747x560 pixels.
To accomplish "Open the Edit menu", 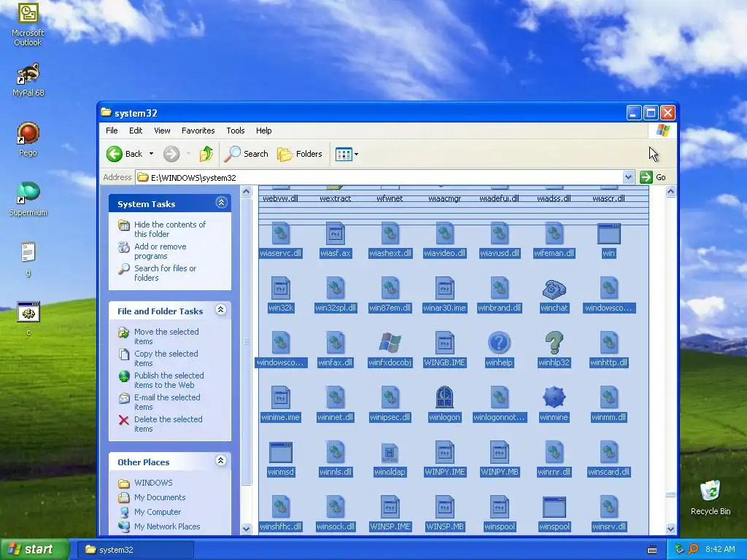I will click(x=136, y=131).
